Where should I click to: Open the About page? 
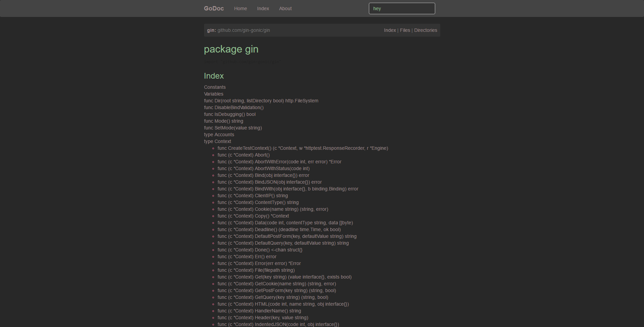click(x=285, y=8)
